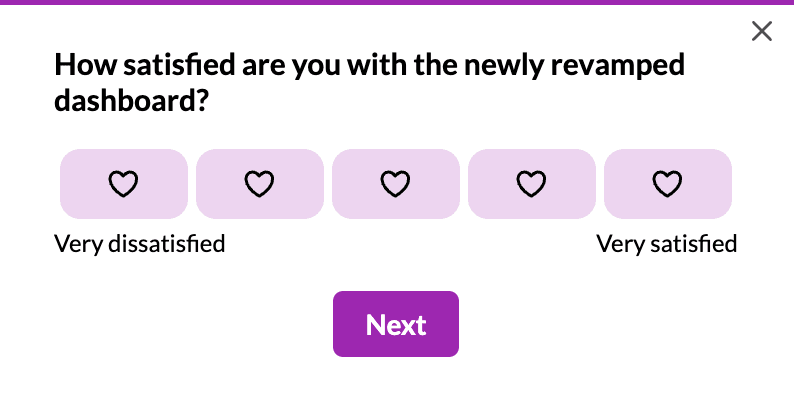Pick the fourth heart rating icon
This screenshot has width=794, height=400.
pos(531,184)
